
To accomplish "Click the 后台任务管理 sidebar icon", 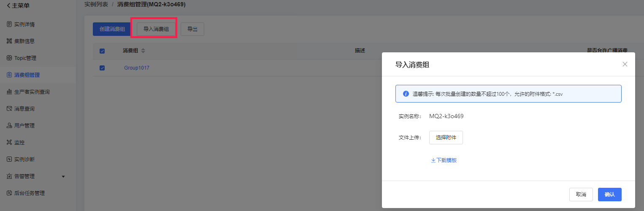I will (x=9, y=193).
